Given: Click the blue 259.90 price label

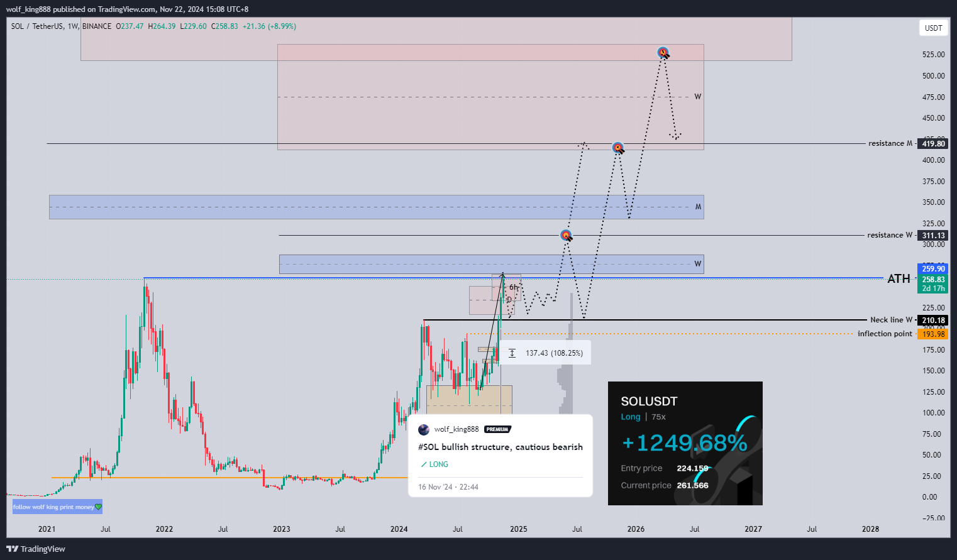Looking at the screenshot, I should 933,269.
